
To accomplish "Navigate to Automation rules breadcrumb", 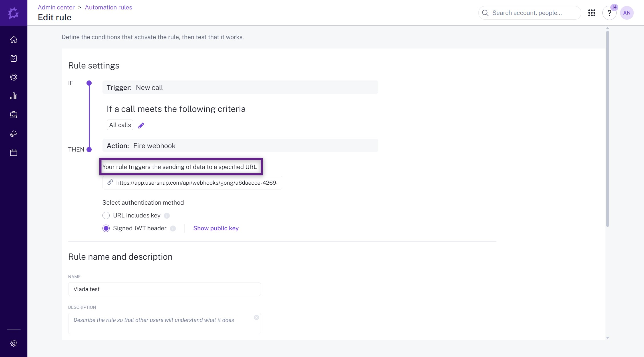I will (x=108, y=7).
